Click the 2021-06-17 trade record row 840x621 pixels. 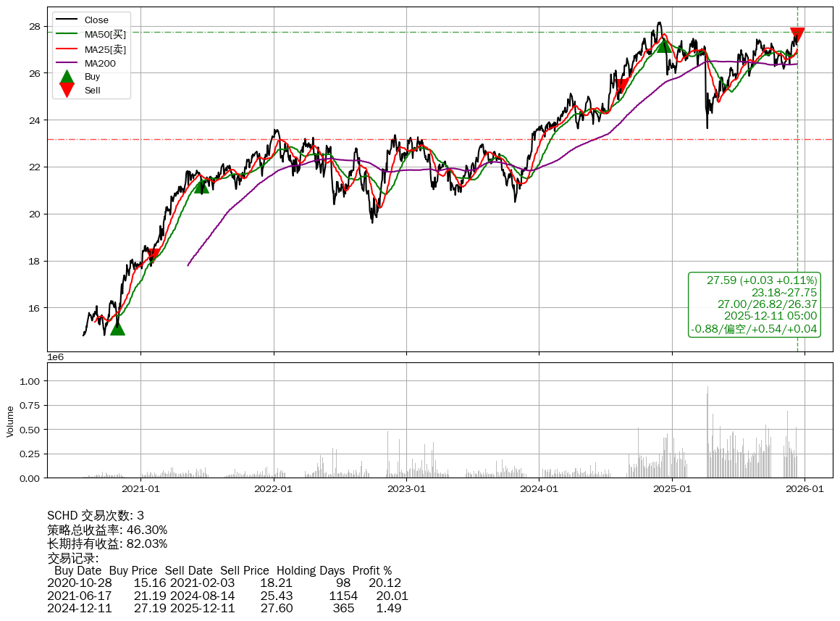coord(227,596)
